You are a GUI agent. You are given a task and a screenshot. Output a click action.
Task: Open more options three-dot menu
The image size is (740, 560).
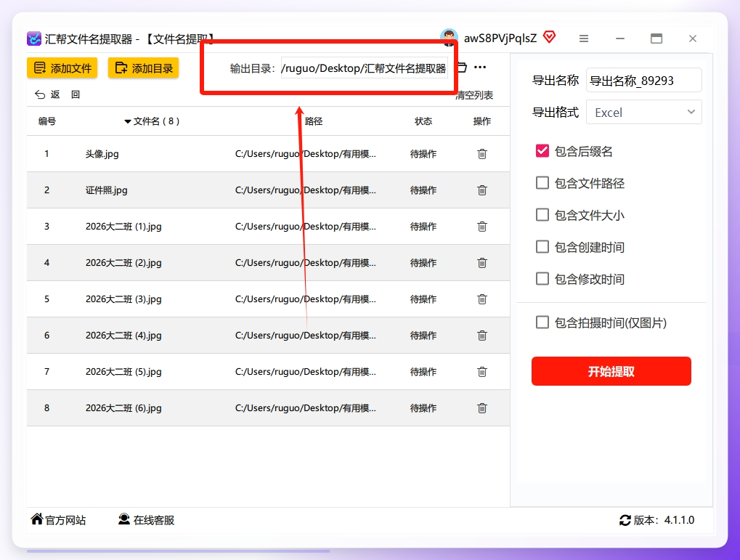click(481, 68)
